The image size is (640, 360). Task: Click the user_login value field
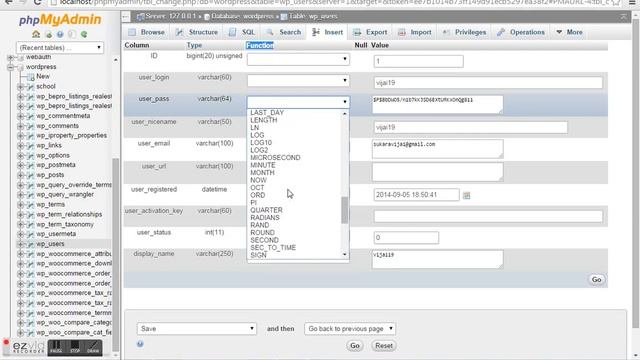[x=488, y=83]
